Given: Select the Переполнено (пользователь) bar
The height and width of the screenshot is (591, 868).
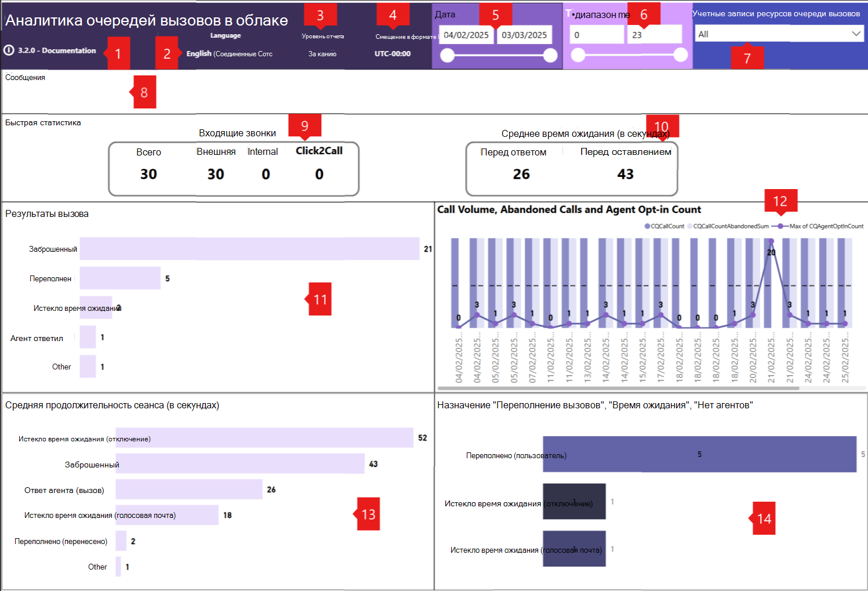Looking at the screenshot, I should 699,454.
